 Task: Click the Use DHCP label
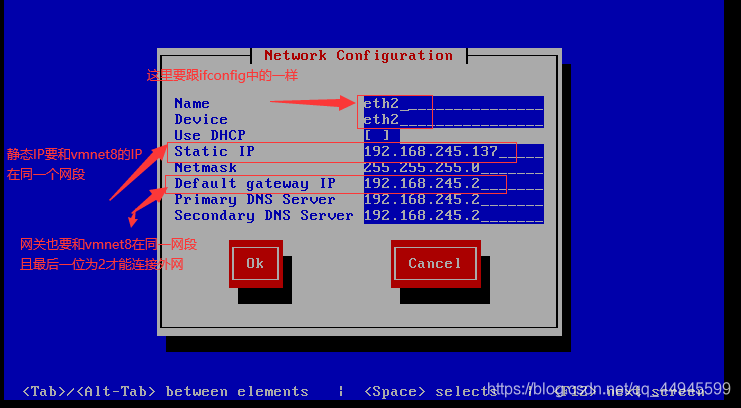210,135
